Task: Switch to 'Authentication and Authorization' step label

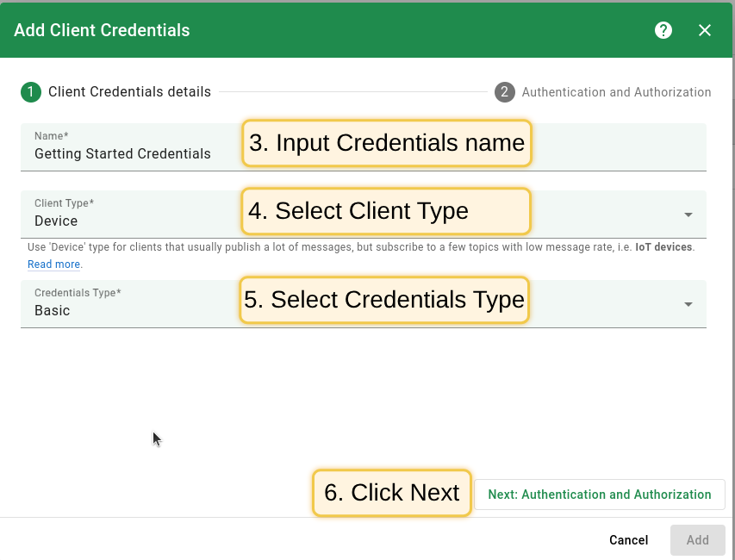Action: click(616, 92)
